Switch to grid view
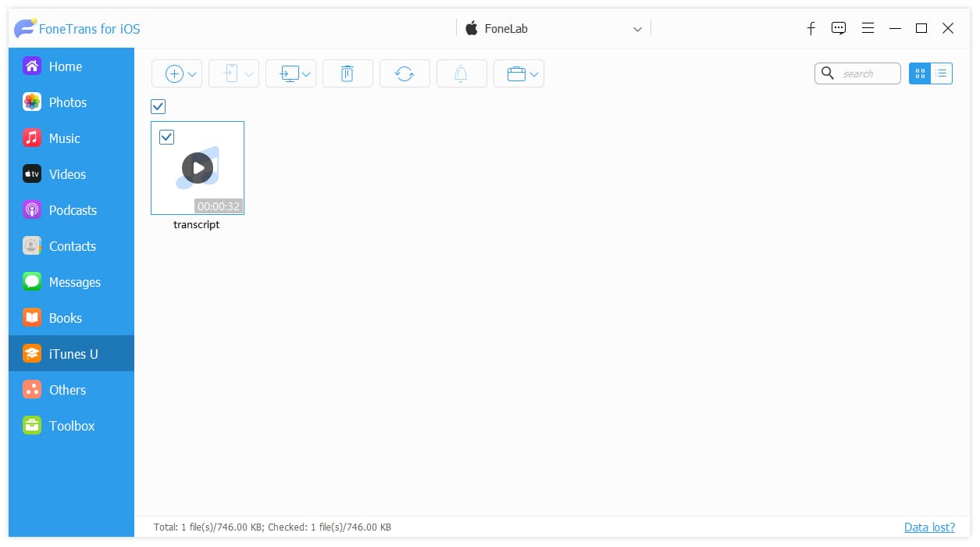980x547 pixels. (920, 73)
